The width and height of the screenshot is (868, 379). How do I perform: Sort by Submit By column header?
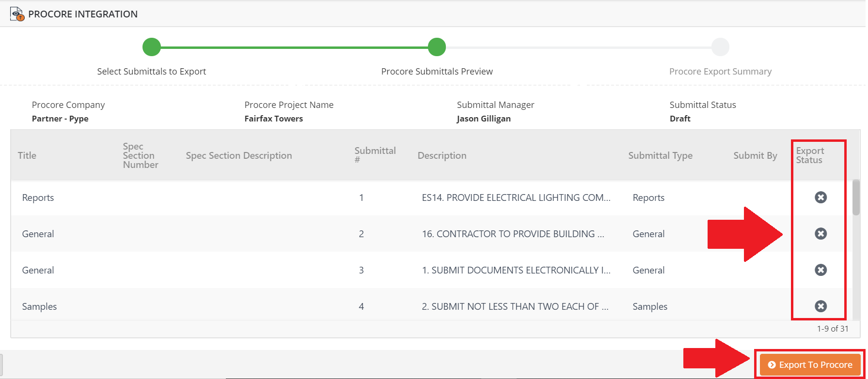755,155
